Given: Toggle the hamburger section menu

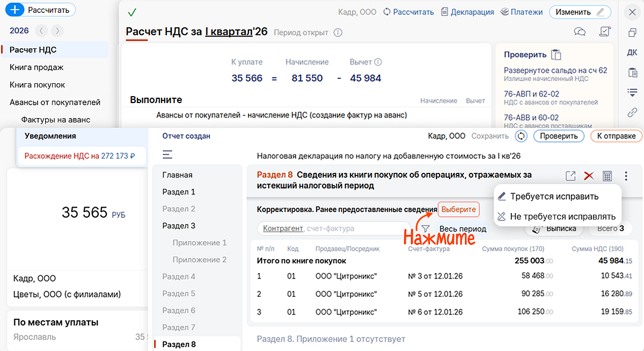Looking at the screenshot, I should pyautogui.click(x=167, y=155).
